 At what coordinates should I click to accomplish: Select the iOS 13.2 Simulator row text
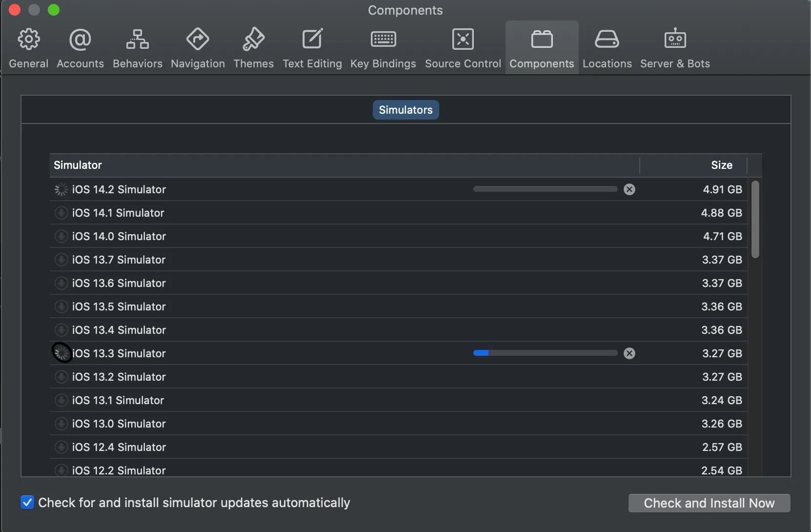tap(119, 377)
